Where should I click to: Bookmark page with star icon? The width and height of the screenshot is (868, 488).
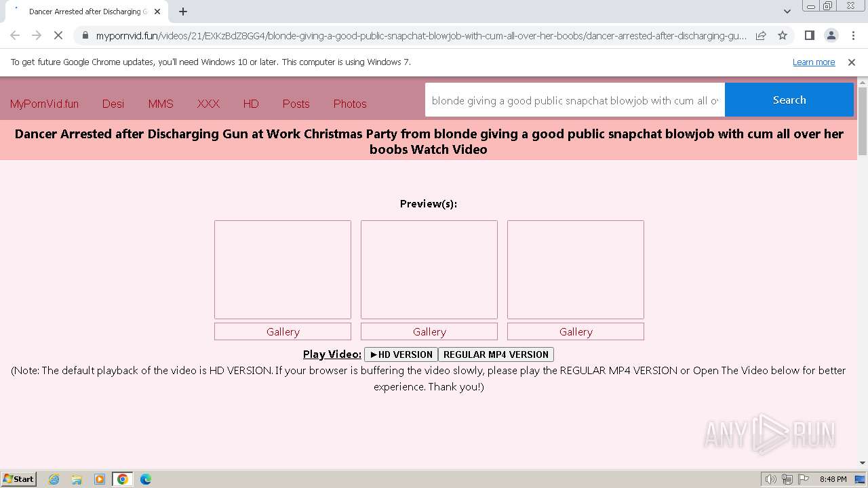click(x=783, y=35)
